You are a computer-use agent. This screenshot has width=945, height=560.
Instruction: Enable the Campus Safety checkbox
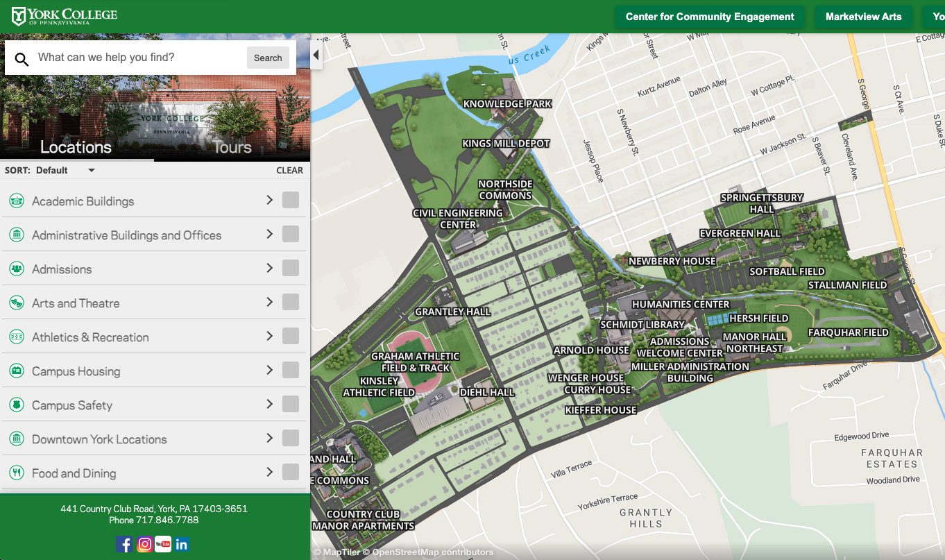click(291, 404)
